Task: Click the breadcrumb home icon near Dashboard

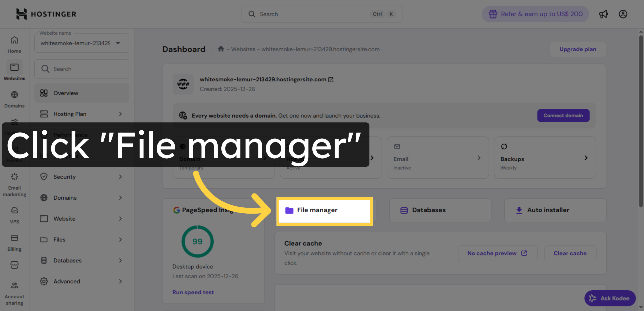Action: tap(221, 49)
